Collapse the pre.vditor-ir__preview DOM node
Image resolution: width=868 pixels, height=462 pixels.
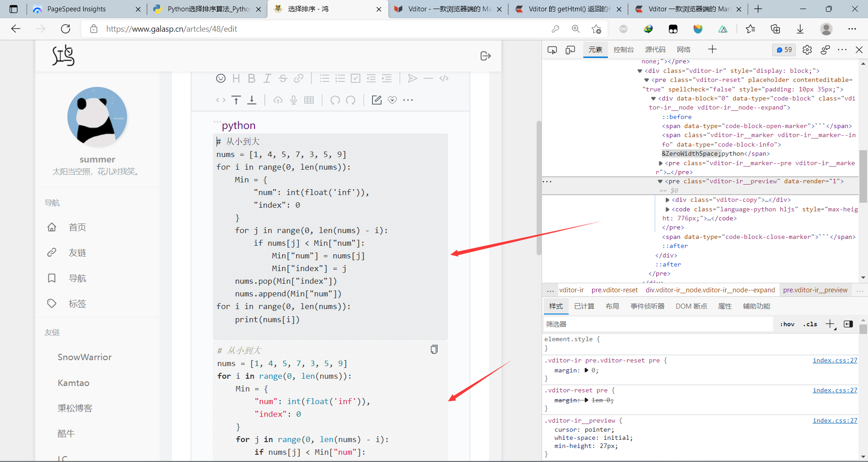coord(660,181)
